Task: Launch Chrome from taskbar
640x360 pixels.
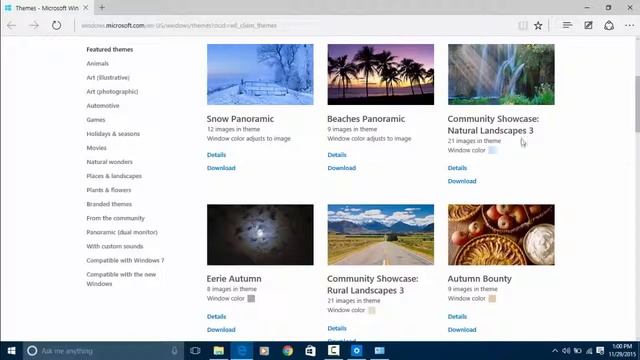Action: pyautogui.click(x=288, y=351)
